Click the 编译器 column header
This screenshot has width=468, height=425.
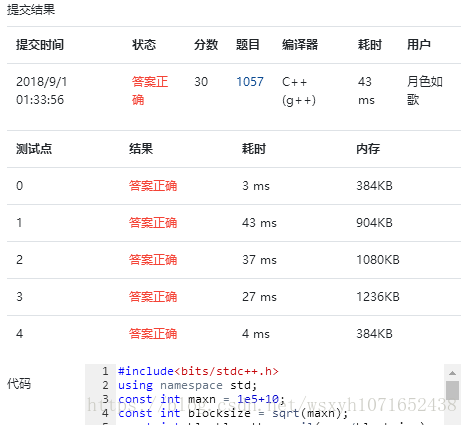pos(300,45)
